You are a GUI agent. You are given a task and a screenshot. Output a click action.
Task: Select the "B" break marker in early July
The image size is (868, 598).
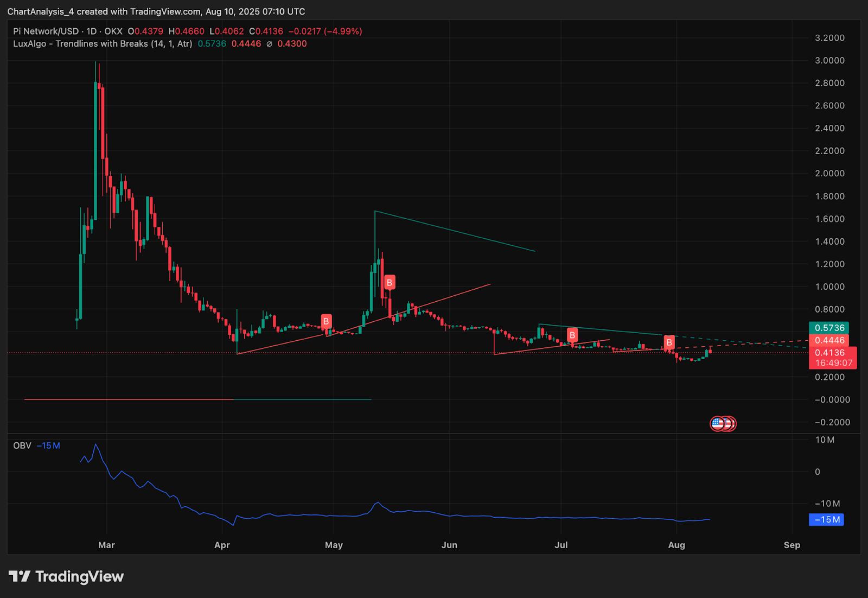click(572, 335)
